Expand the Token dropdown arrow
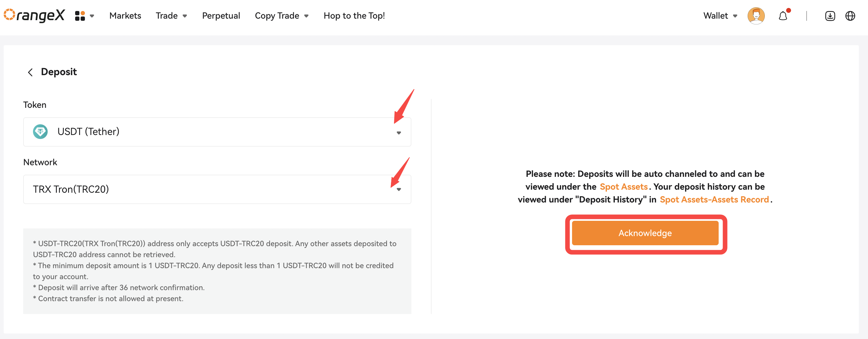The height and width of the screenshot is (339, 868). click(399, 133)
